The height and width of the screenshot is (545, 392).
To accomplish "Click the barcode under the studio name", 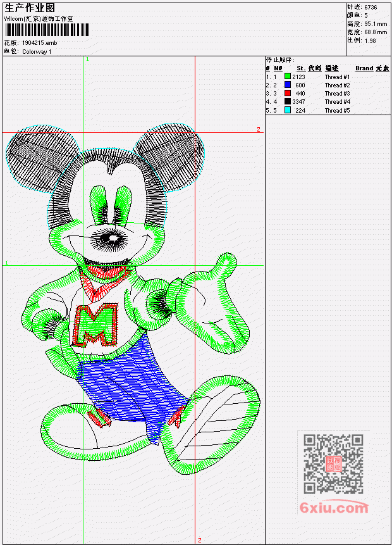I will pos(47,30).
